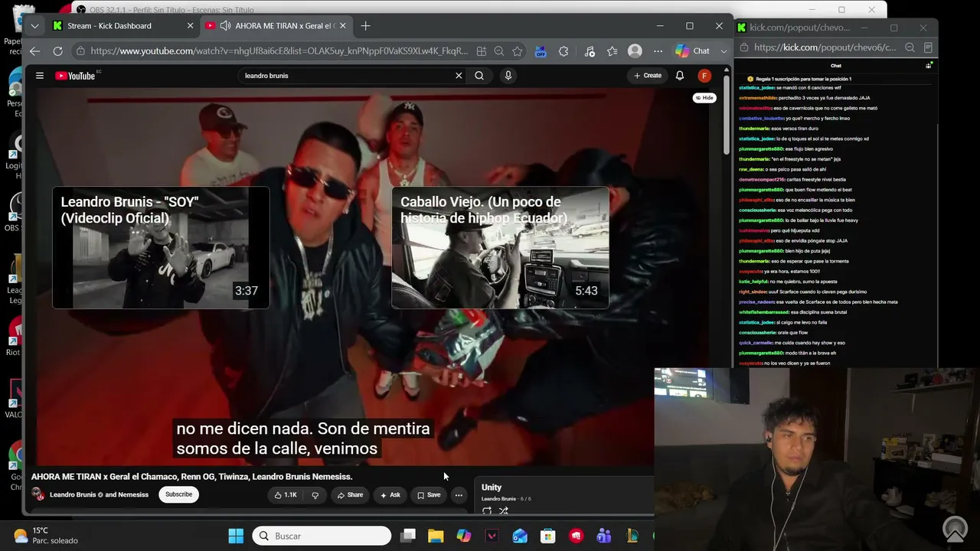
Task: Click the YouTube page vertical scrollbar
Action: (x=727, y=115)
